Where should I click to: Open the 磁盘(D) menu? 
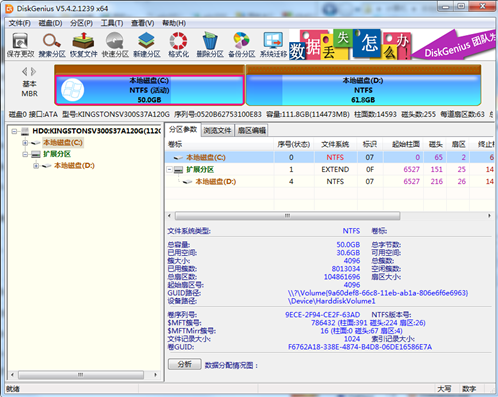pos(50,23)
